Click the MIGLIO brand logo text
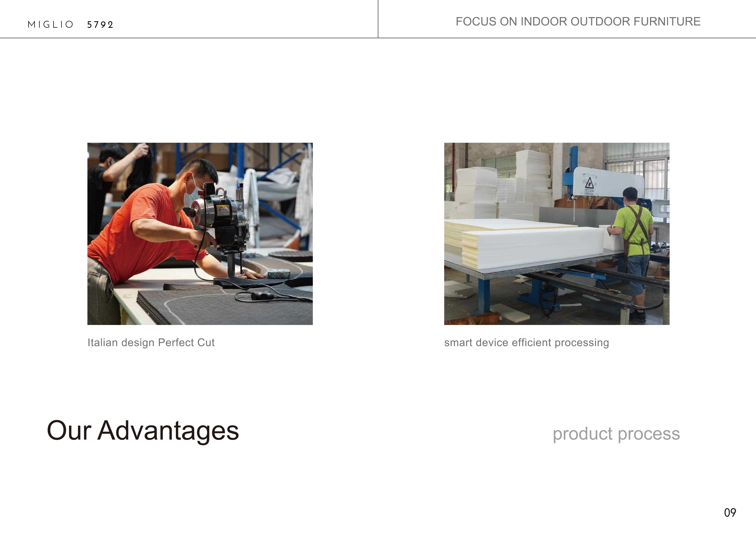 50,25
